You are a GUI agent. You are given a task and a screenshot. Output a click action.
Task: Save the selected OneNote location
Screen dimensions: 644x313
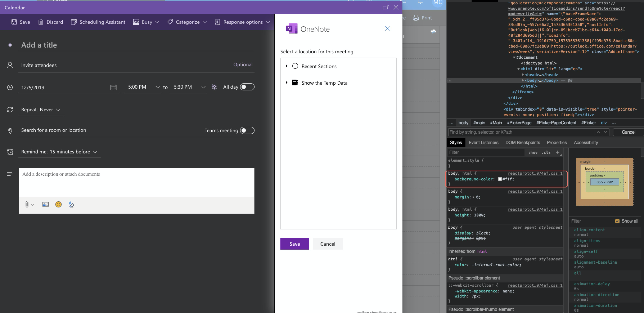coord(294,244)
